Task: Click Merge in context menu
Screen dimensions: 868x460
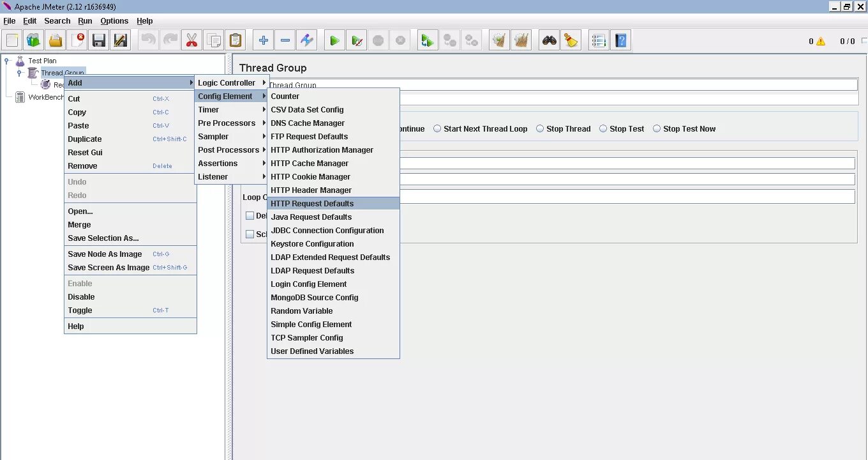Action: pyautogui.click(x=130, y=224)
